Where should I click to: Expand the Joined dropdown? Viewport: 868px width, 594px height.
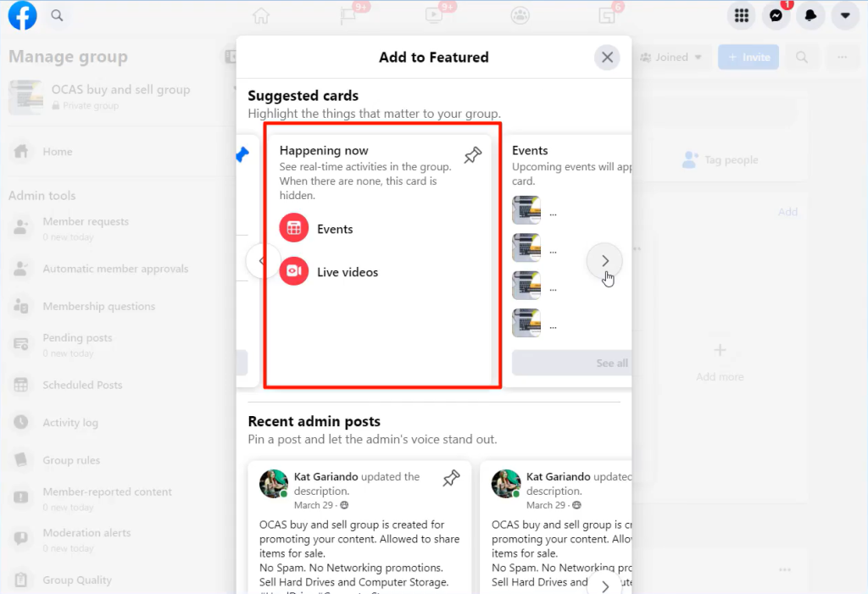pos(671,58)
